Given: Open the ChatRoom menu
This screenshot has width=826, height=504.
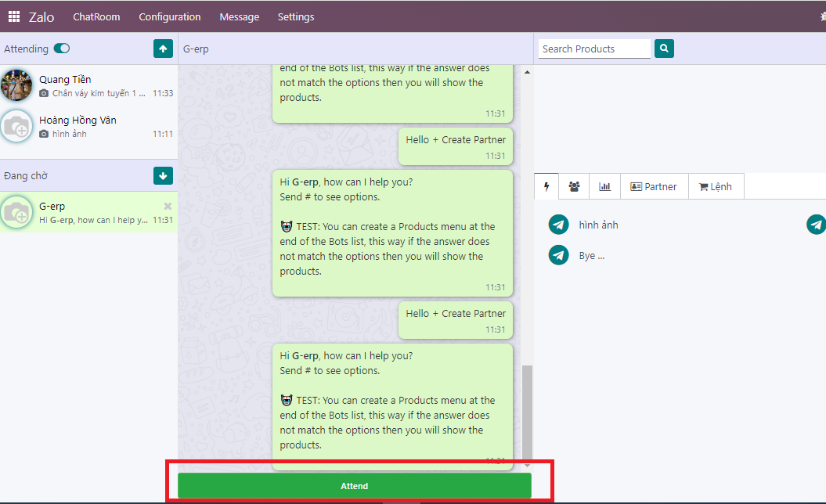Looking at the screenshot, I should (96, 17).
